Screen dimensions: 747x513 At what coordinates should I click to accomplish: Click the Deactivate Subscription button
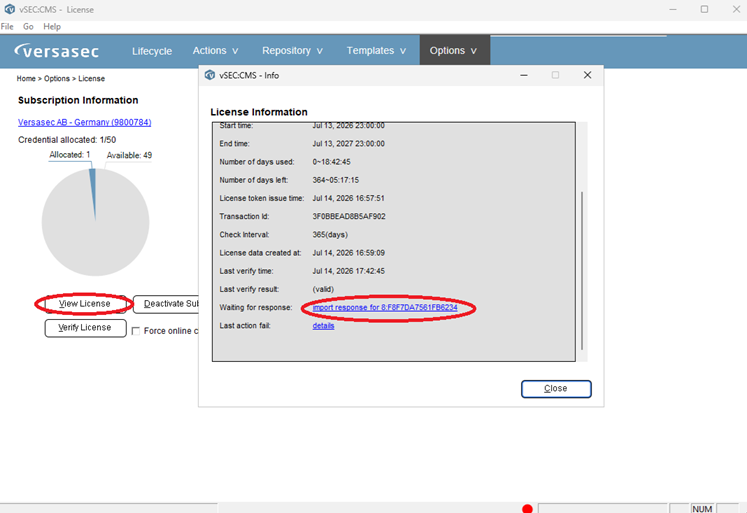[x=166, y=304]
